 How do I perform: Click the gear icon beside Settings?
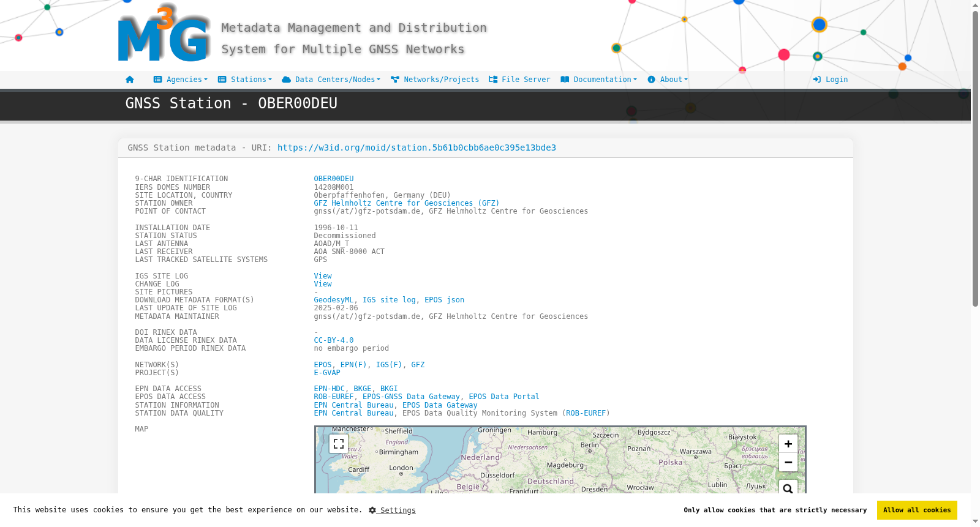pos(372,510)
